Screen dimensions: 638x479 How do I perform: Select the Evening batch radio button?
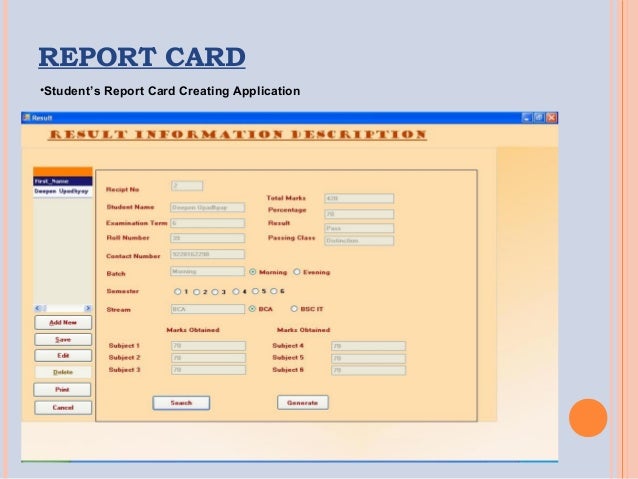tap(297, 271)
